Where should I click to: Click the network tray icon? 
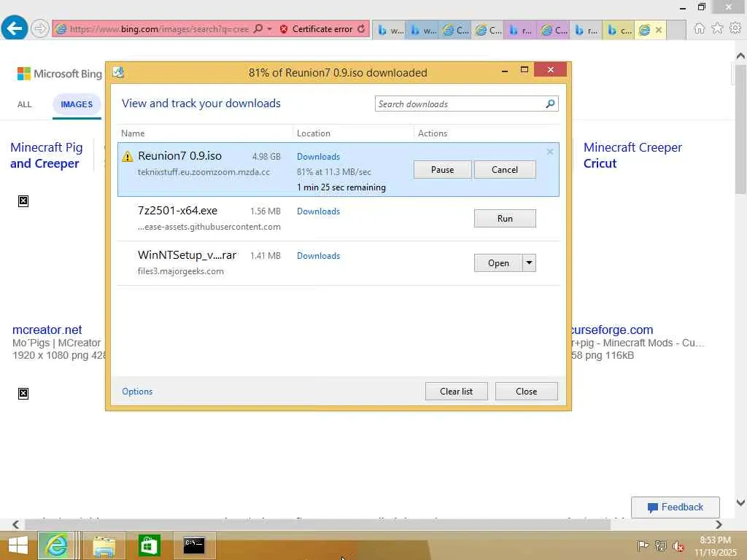pyautogui.click(x=660, y=545)
